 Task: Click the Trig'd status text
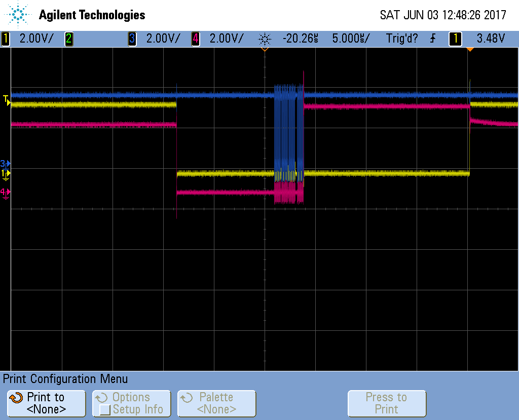(x=402, y=39)
